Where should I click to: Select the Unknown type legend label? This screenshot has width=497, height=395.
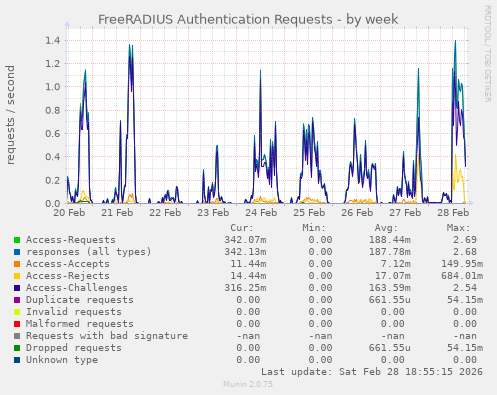62,360
